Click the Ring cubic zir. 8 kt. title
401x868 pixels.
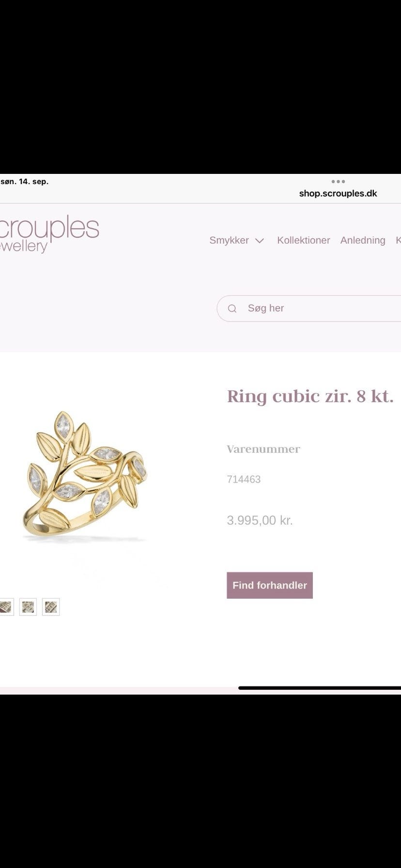pos(310,396)
